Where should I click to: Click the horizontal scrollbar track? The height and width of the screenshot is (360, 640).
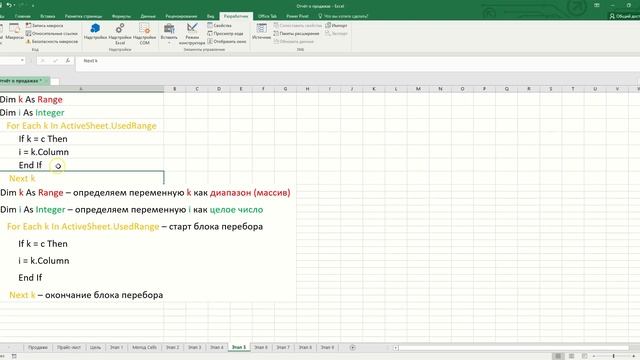(514, 347)
